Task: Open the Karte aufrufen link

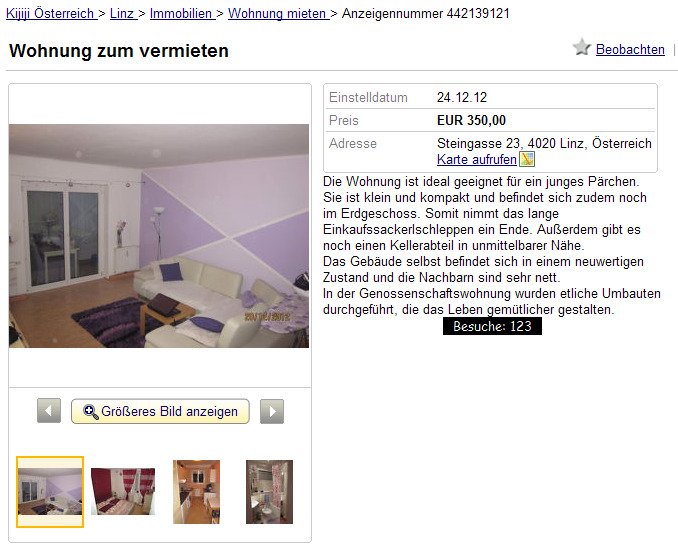Action: tap(477, 160)
